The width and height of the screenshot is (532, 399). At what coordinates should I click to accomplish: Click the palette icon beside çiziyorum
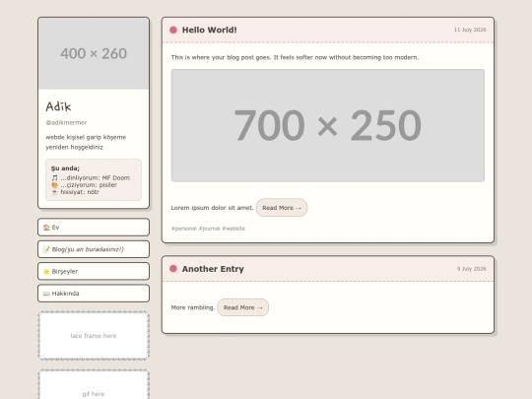(54, 185)
